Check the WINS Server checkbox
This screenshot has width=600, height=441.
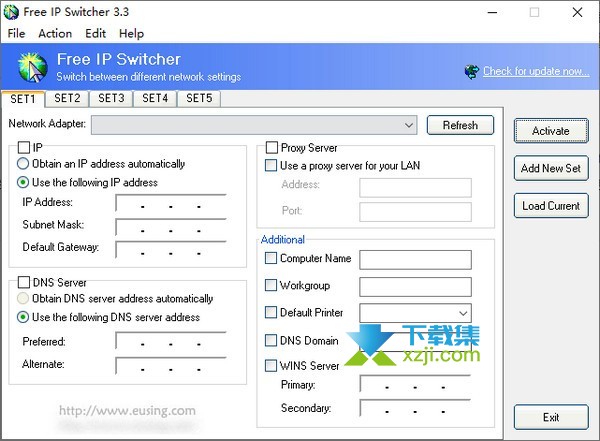(x=271, y=366)
